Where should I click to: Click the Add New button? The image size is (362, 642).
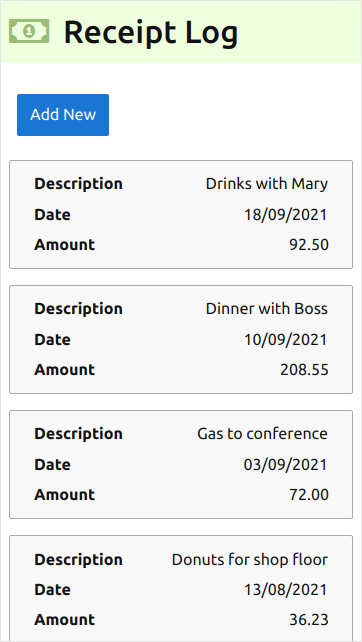(x=63, y=115)
